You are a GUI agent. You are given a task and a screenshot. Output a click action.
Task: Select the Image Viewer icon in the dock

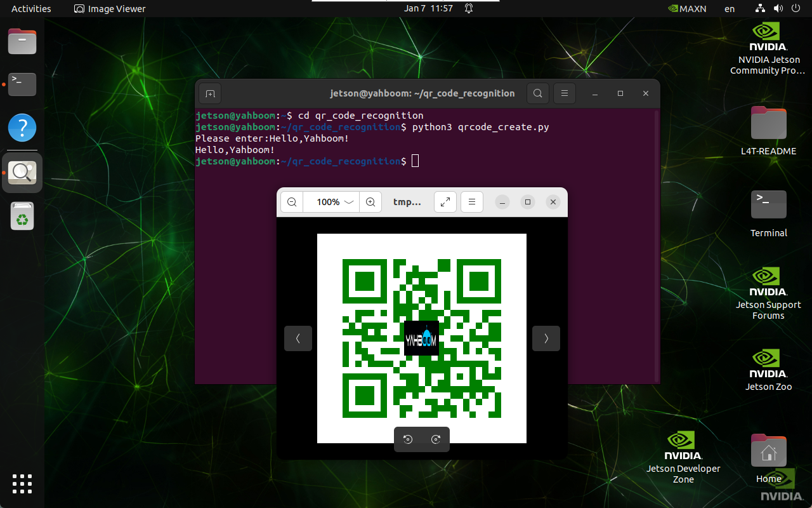tap(22, 172)
